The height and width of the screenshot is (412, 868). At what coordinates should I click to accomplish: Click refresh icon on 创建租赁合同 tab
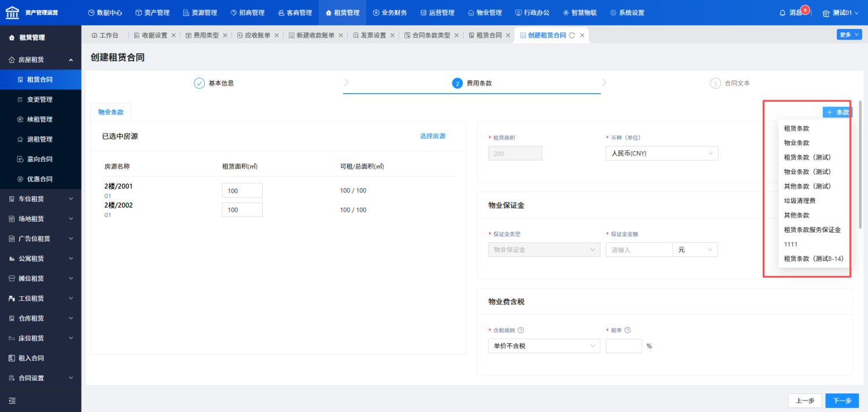(572, 35)
